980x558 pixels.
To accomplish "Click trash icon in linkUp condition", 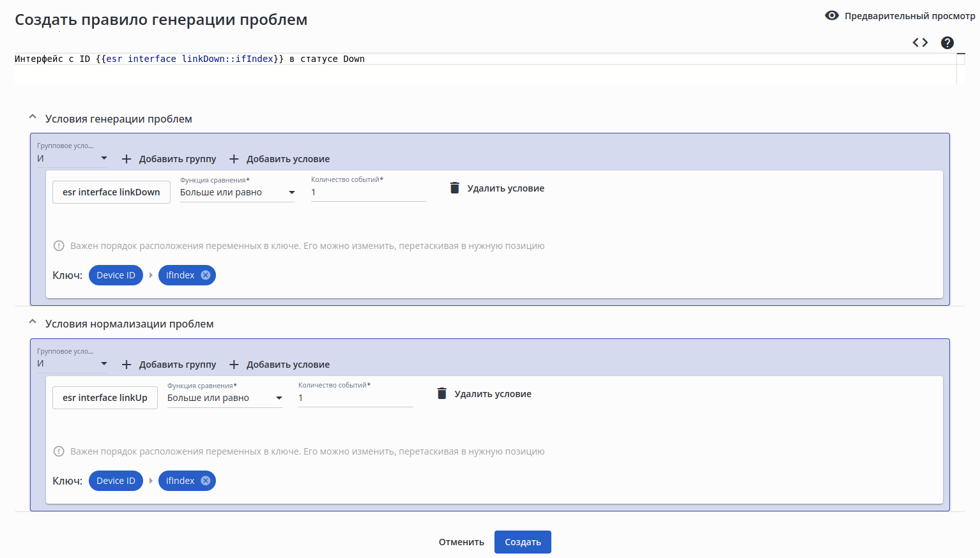I will click(442, 393).
